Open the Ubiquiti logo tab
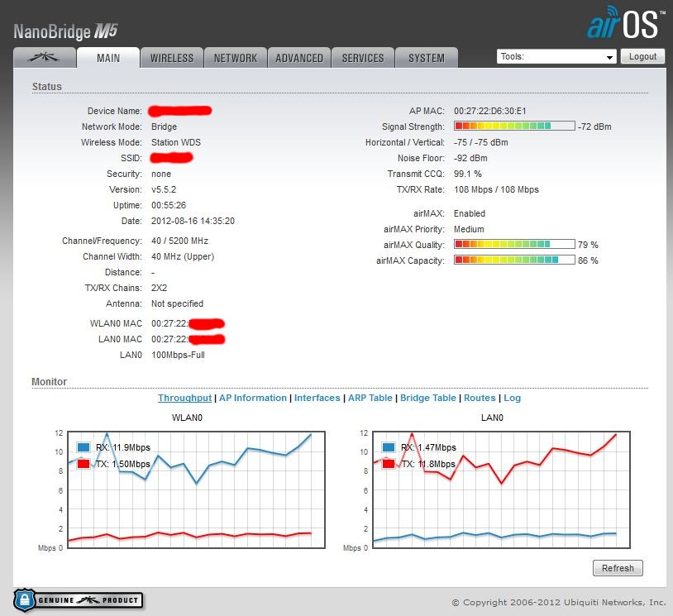Viewport: 673px width, 616px height. pos(45,58)
